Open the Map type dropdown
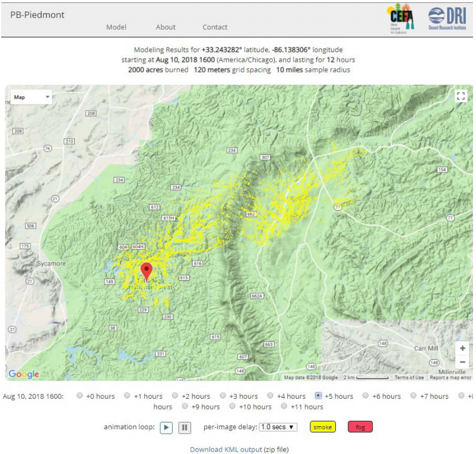Image resolution: width=476 pixels, height=454 pixels. pyautogui.click(x=31, y=97)
